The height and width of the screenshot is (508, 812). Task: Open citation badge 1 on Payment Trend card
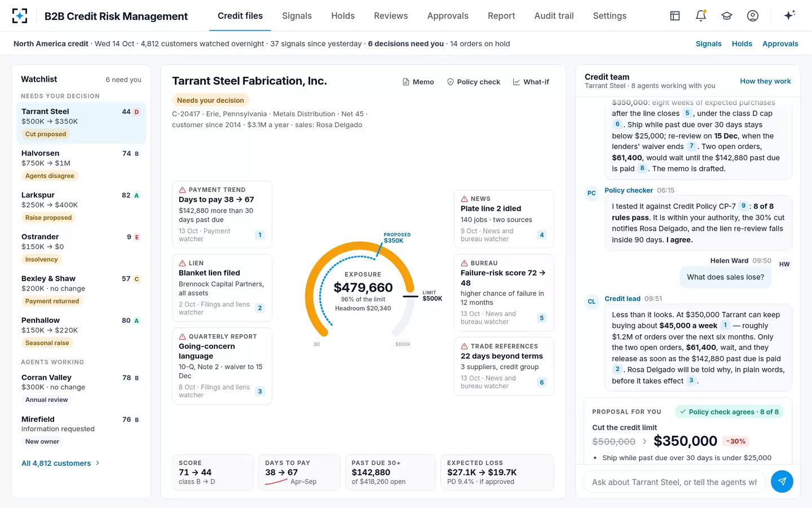coord(260,235)
